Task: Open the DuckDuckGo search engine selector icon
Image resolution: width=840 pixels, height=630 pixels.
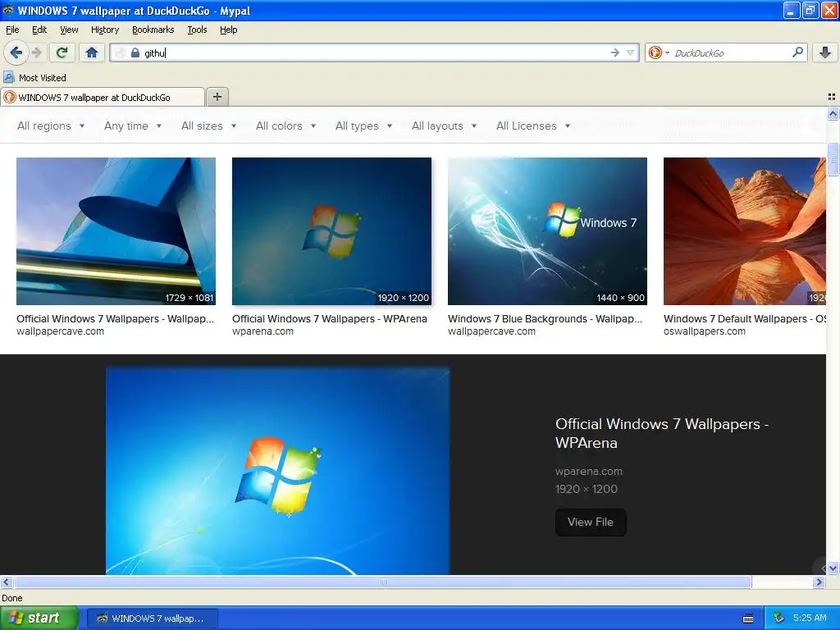Action: click(x=658, y=52)
